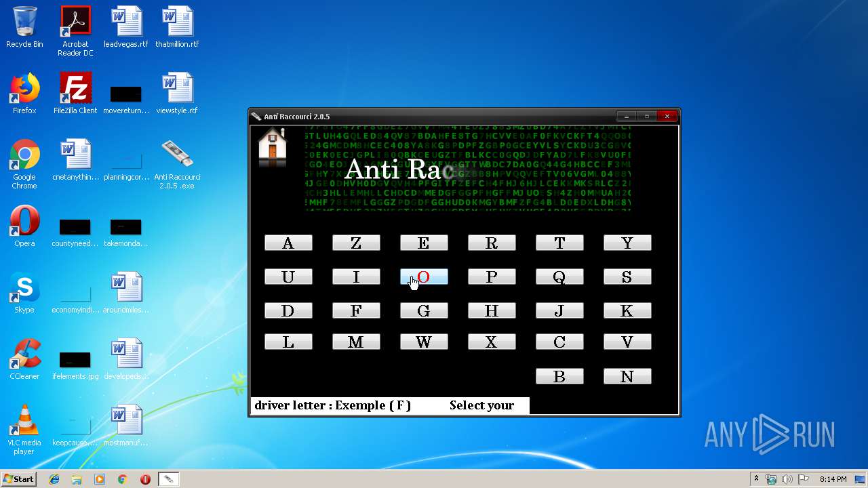Screen dimensions: 868x488
Task: Open Opera desktop shortcut
Action: [x=24, y=226]
